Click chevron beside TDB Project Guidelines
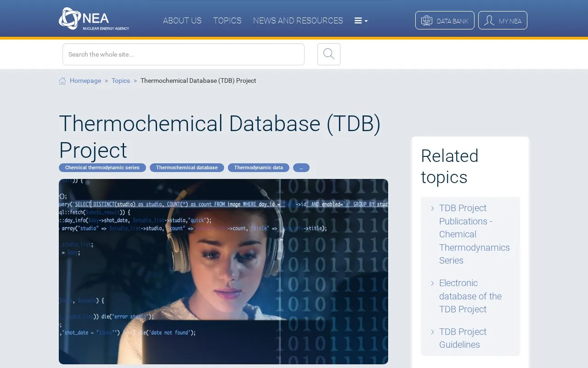 tap(432, 332)
